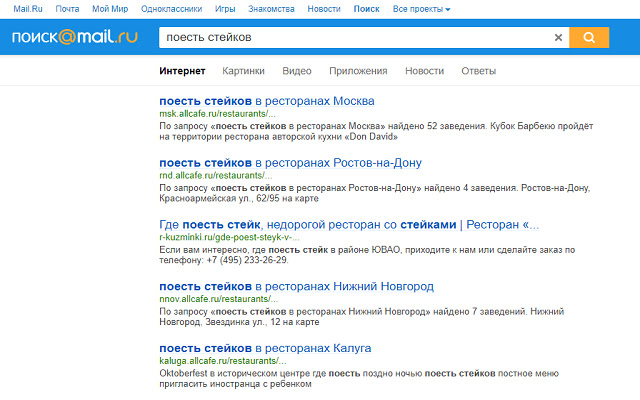The height and width of the screenshot is (400, 640).
Task: Click snippet with phone +7 (495) 233-26-29
Action: click(367, 255)
